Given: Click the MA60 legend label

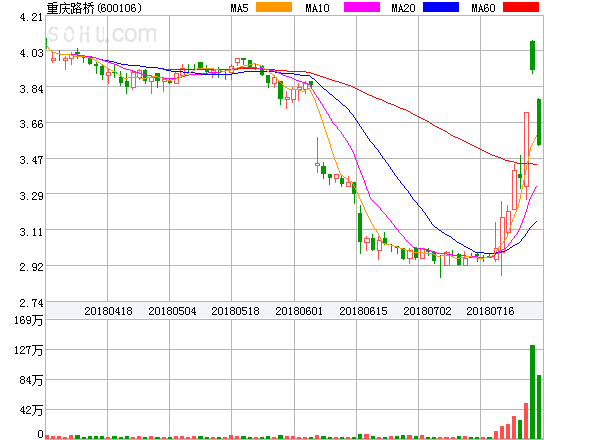Looking at the screenshot, I should click(483, 8).
